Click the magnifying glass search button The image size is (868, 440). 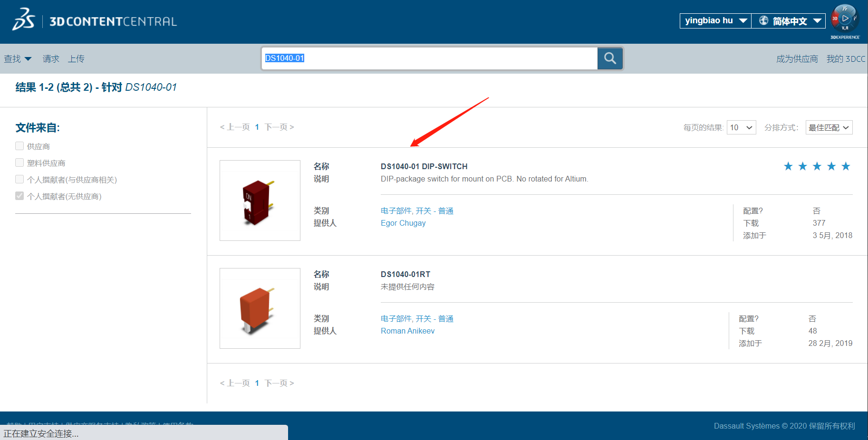[x=610, y=58]
